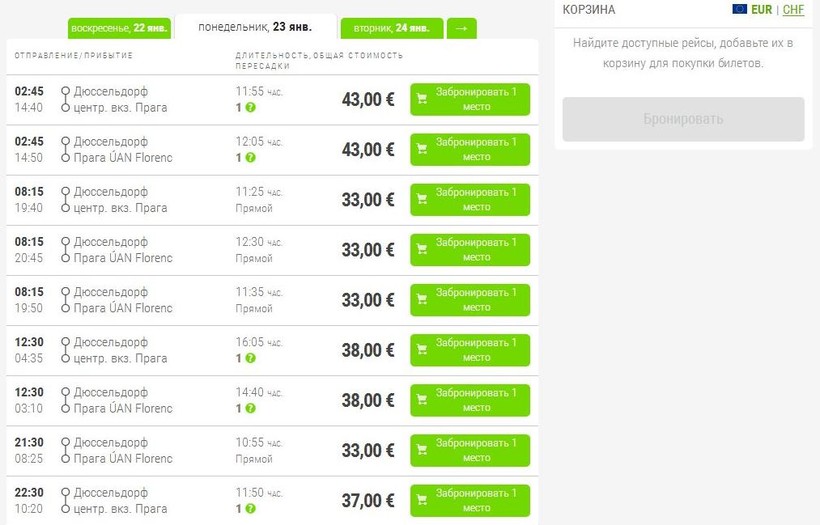This screenshot has width=820, height=525.
Task: Click transfer help icon on the 12:30–04:35 trip
Action: pyautogui.click(x=250, y=358)
